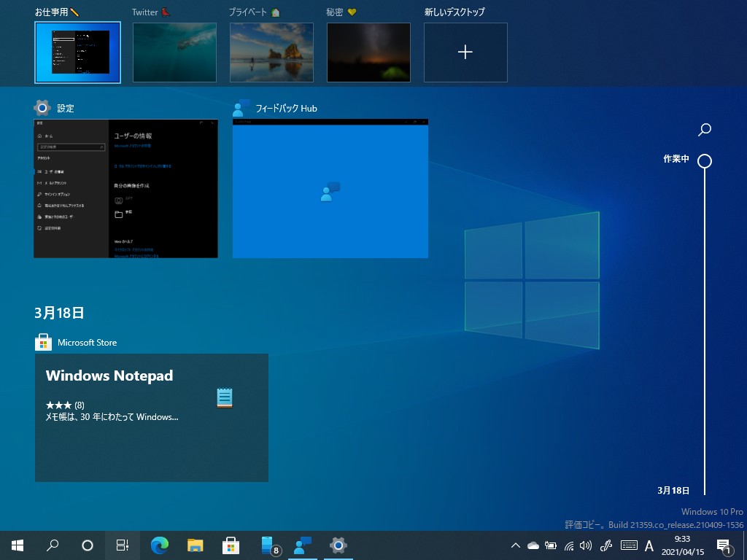Viewport: 747px width, 560px height.
Task: Click the 新しいデスクトップ label
Action: coord(454,12)
